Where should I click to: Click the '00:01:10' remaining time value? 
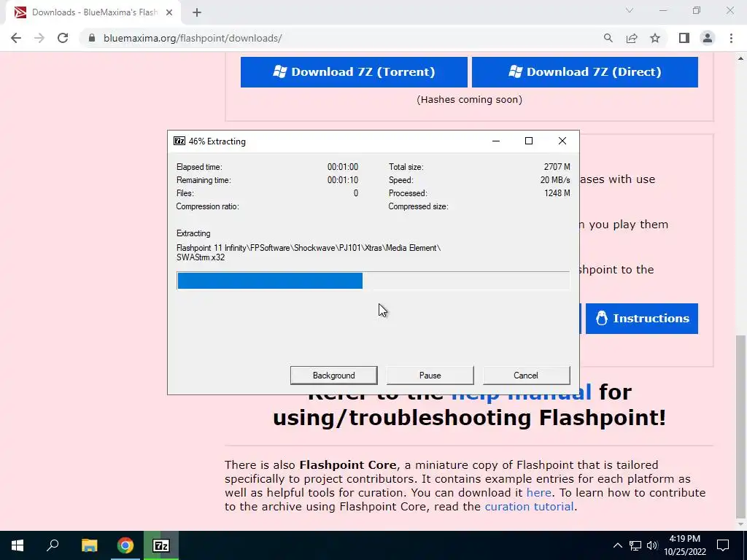[343, 180]
